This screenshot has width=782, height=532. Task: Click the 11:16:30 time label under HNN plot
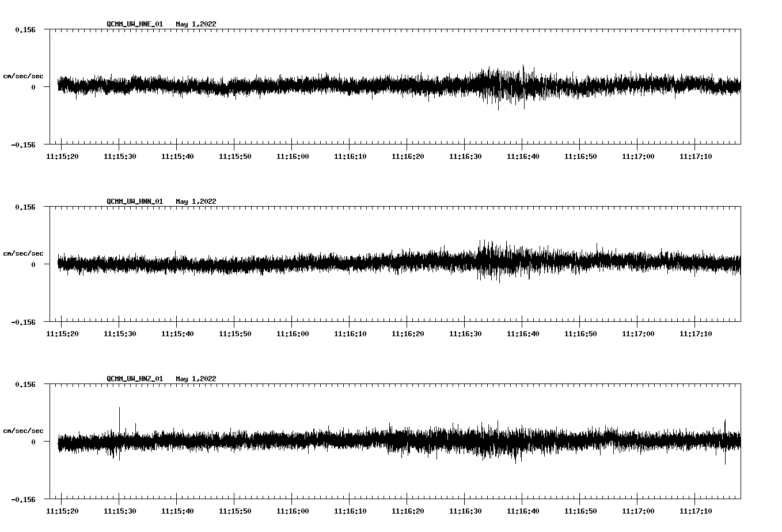(465, 334)
